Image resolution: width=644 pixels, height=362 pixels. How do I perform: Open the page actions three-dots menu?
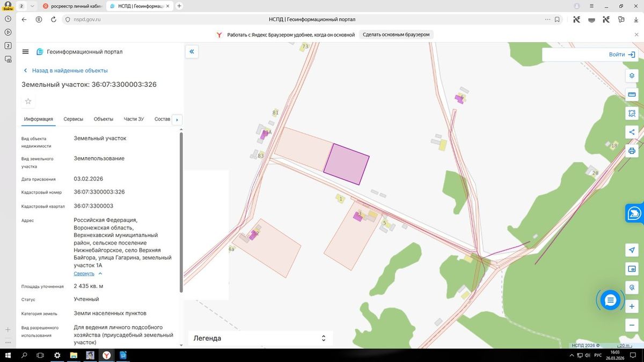[547, 19]
